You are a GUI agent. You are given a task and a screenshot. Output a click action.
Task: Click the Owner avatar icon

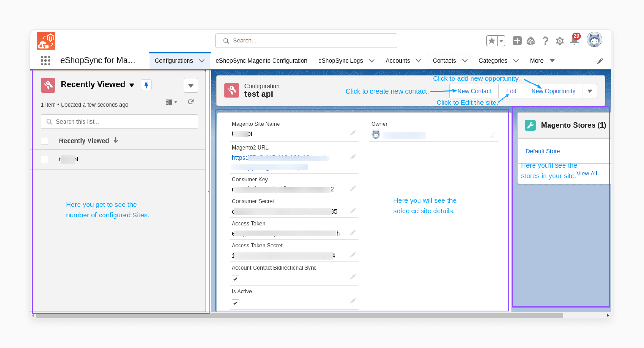376,134
